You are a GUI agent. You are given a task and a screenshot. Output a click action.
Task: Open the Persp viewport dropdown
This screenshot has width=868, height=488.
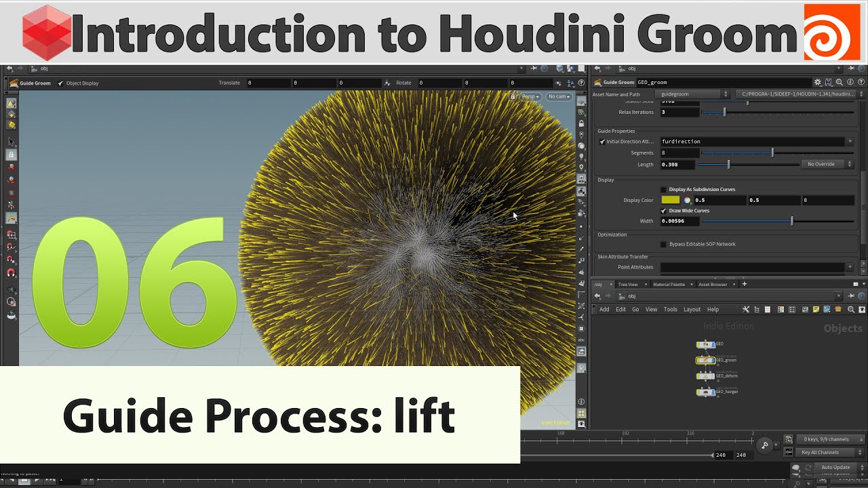click(x=531, y=97)
